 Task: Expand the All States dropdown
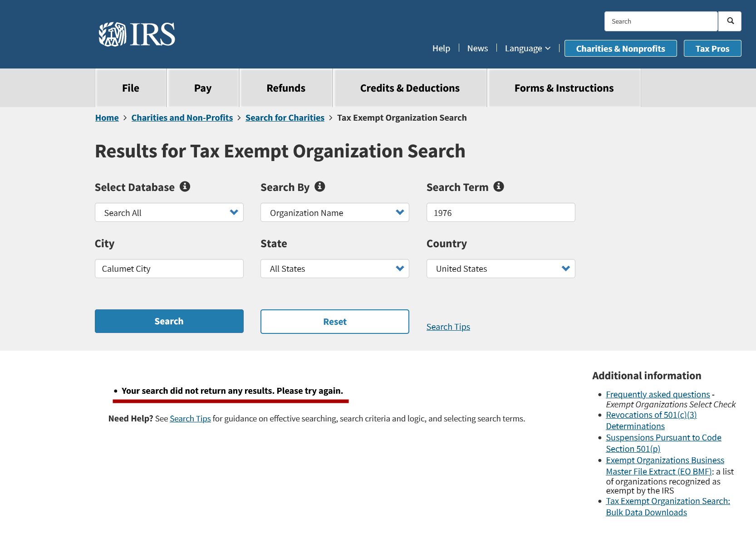335,269
